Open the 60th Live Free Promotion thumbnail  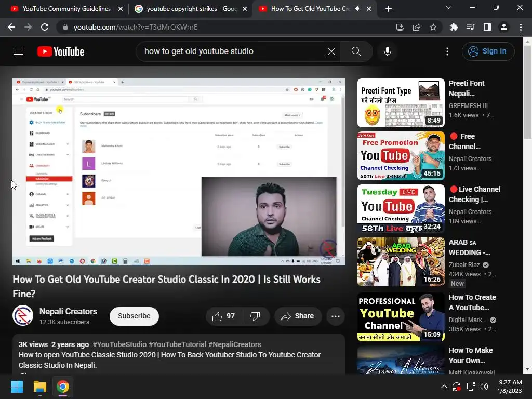(401, 156)
